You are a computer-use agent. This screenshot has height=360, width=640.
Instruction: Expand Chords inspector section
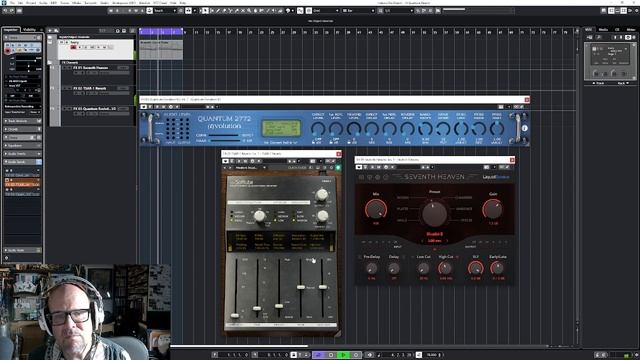pos(22,129)
